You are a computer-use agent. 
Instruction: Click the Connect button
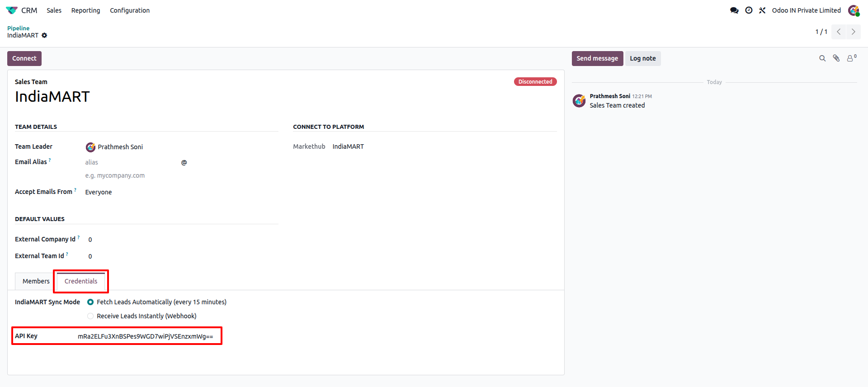pos(24,58)
